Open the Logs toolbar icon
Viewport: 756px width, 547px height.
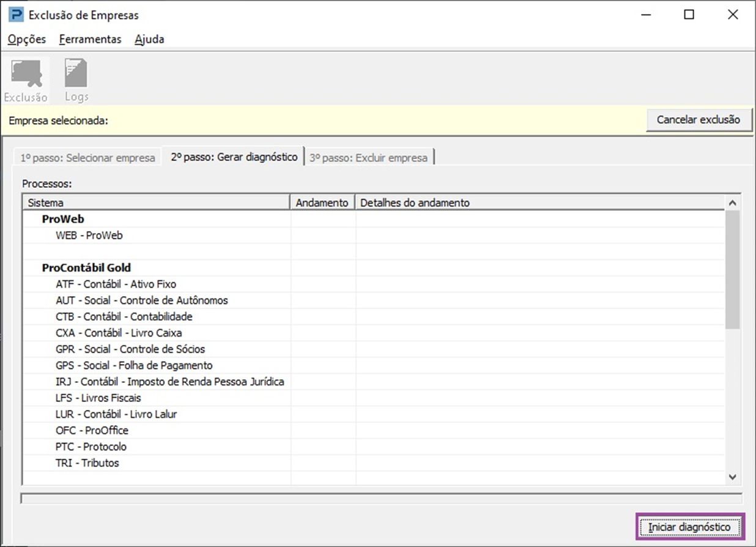[x=76, y=81]
